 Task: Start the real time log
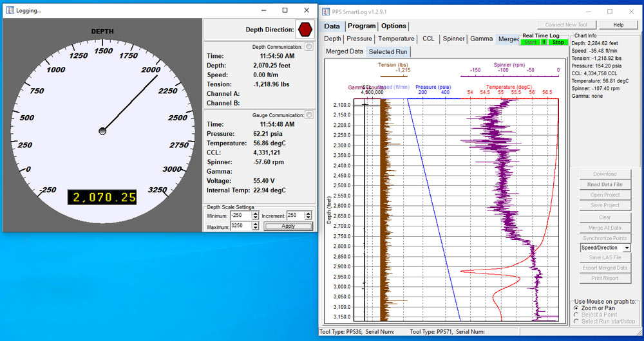point(530,42)
